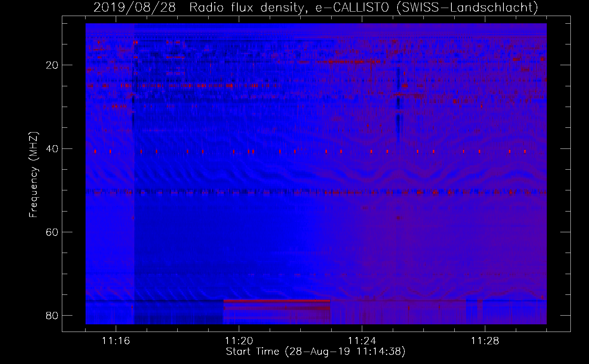The height and width of the screenshot is (364, 589).
Task: Click the 11:24 time tick label
Action: pyautogui.click(x=362, y=341)
